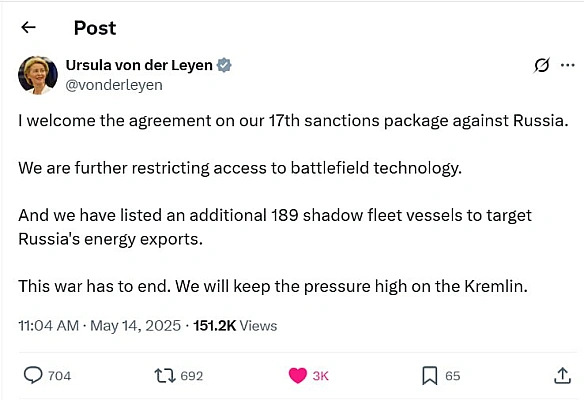Click the Ursula von der Leyen display name
The height and width of the screenshot is (400, 584).
pyautogui.click(x=139, y=65)
